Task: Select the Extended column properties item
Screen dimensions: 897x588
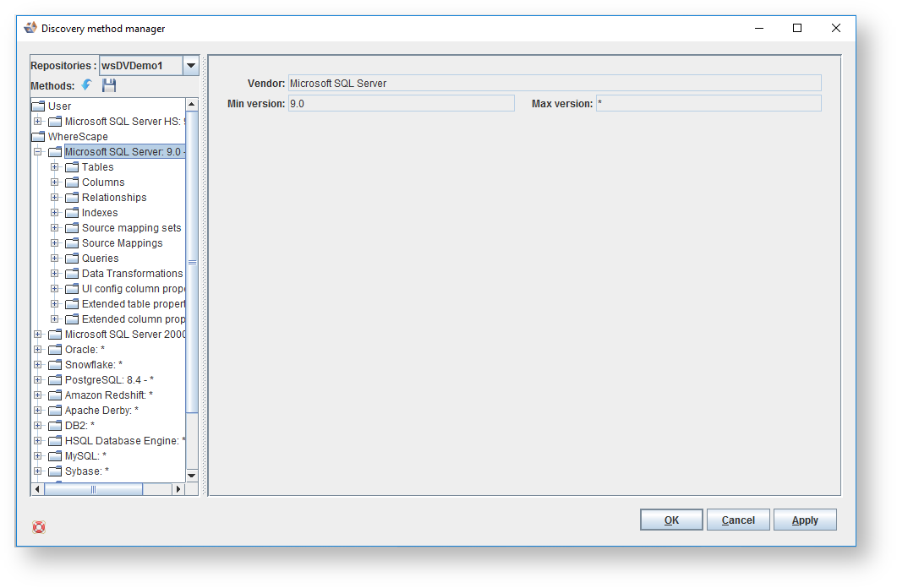Action: click(134, 318)
